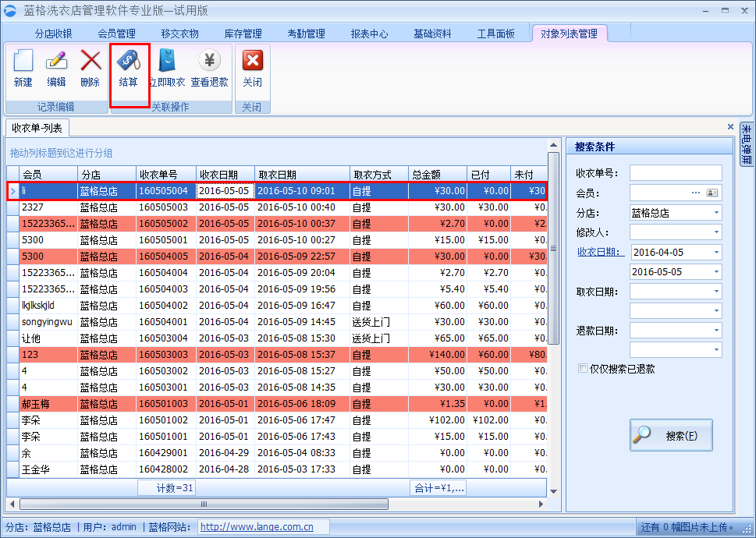The image size is (756, 538).
Task: Click the 关闭 red close toolbar icon
Action: click(252, 61)
